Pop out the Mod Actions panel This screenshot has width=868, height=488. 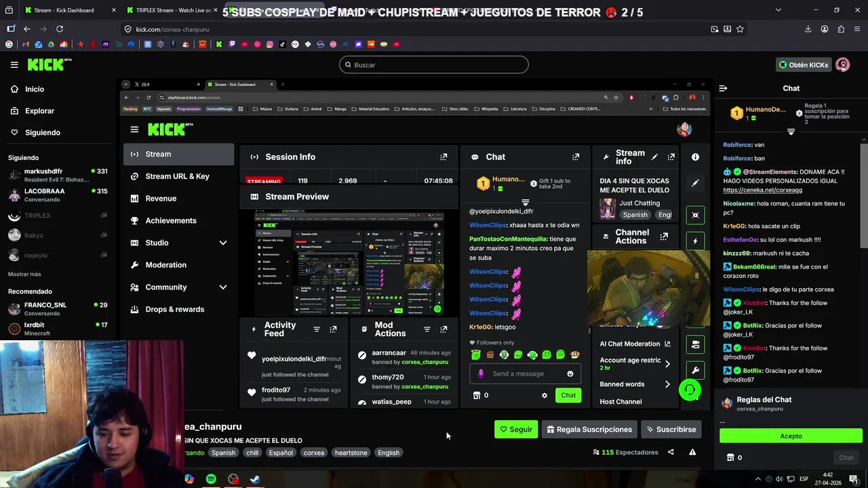443,329
